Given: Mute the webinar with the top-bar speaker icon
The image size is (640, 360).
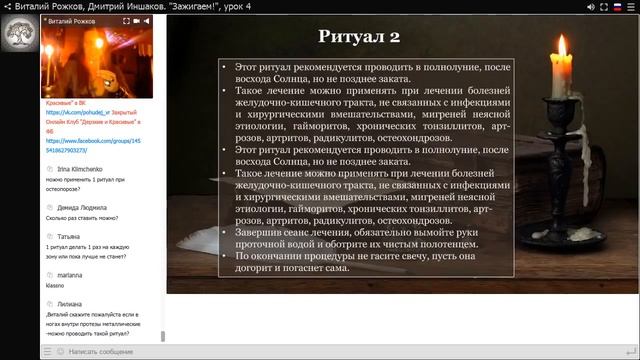Looking at the screenshot, I should (591, 7).
